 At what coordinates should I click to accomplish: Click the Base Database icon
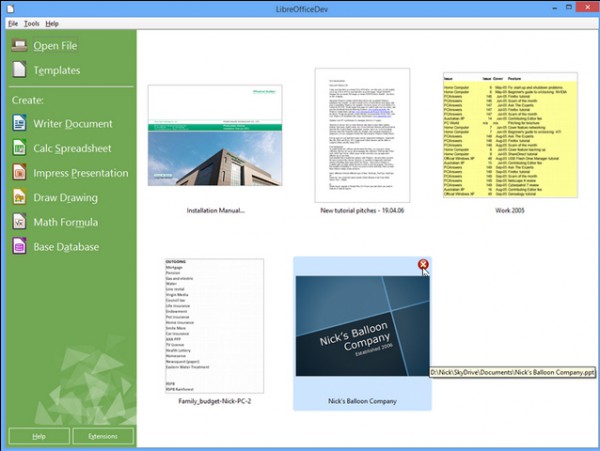(x=19, y=246)
